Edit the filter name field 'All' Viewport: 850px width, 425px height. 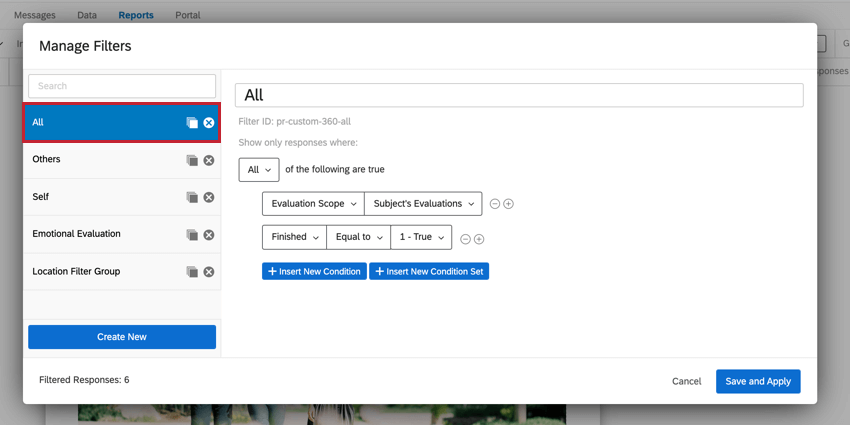[519, 95]
